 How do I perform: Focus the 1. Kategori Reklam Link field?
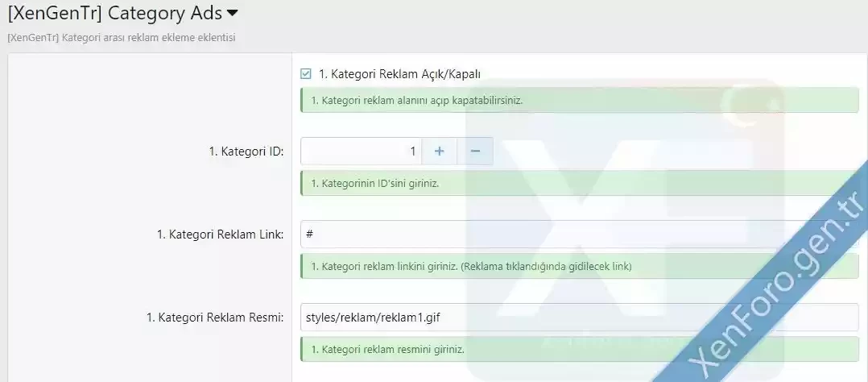tap(579, 234)
